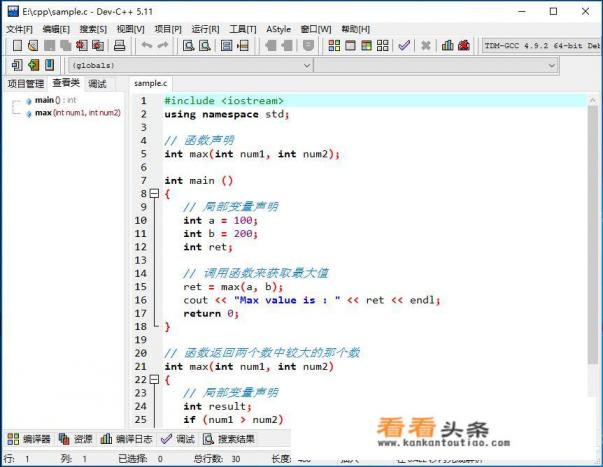Click the Rebuild All four-squares icon

pyautogui.click(x=383, y=45)
